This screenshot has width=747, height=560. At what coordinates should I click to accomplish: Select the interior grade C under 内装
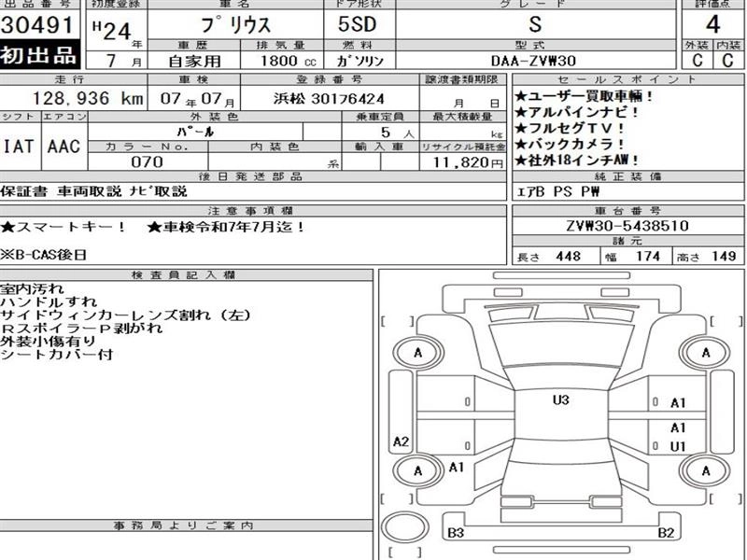click(727, 60)
